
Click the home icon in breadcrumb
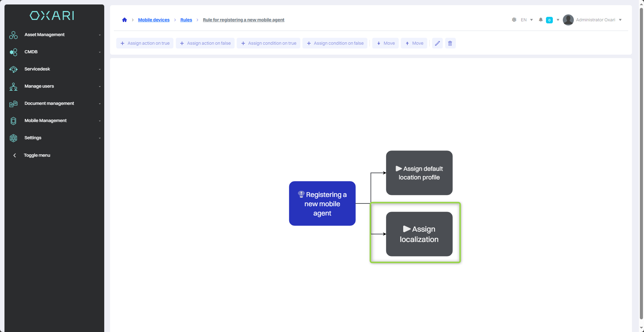tap(125, 20)
